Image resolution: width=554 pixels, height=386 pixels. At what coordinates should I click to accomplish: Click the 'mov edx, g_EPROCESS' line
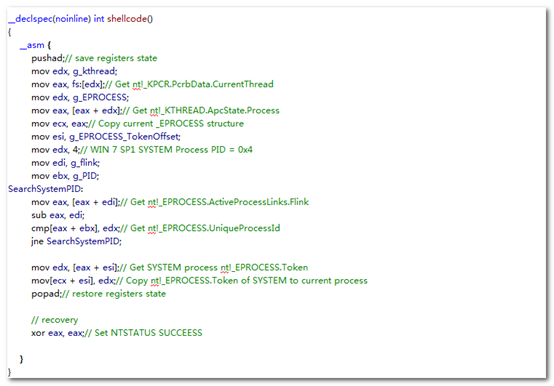coord(80,97)
